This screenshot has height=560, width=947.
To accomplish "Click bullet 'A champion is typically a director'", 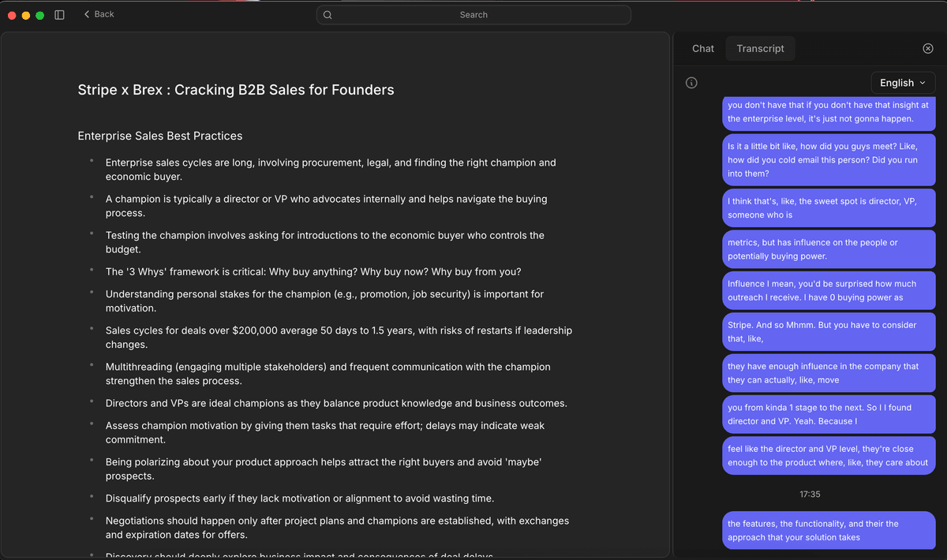I will point(327,206).
